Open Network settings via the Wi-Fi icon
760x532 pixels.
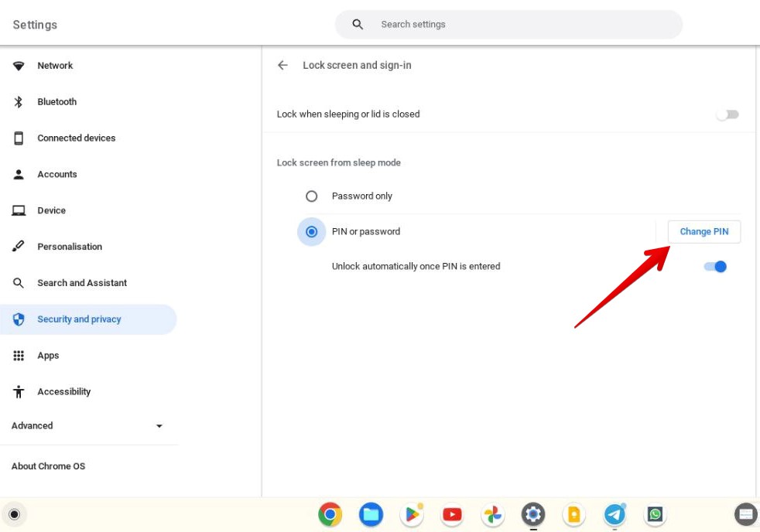tap(19, 65)
